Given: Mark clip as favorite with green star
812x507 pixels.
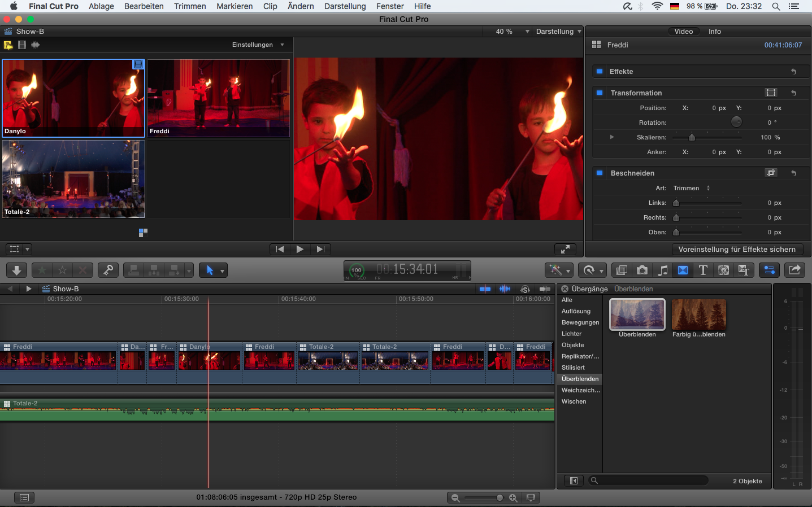Looking at the screenshot, I should [x=42, y=270].
